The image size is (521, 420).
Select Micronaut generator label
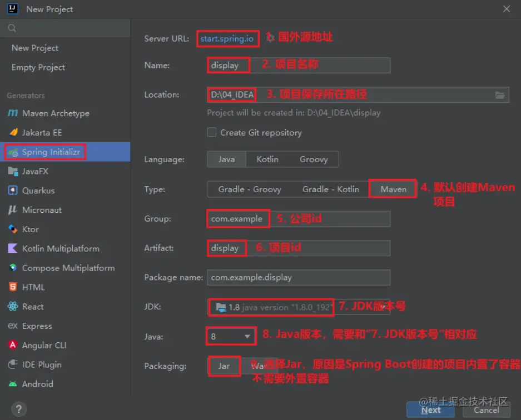tap(42, 210)
